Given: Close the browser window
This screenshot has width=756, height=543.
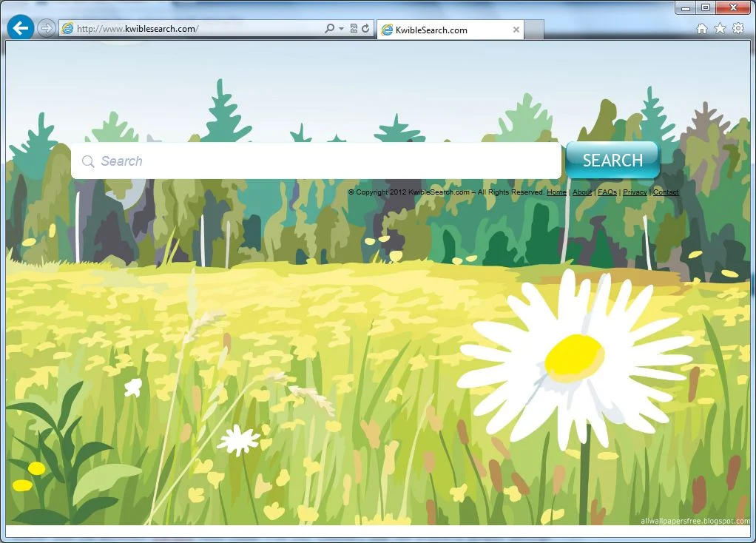Looking at the screenshot, I should pos(733,7).
